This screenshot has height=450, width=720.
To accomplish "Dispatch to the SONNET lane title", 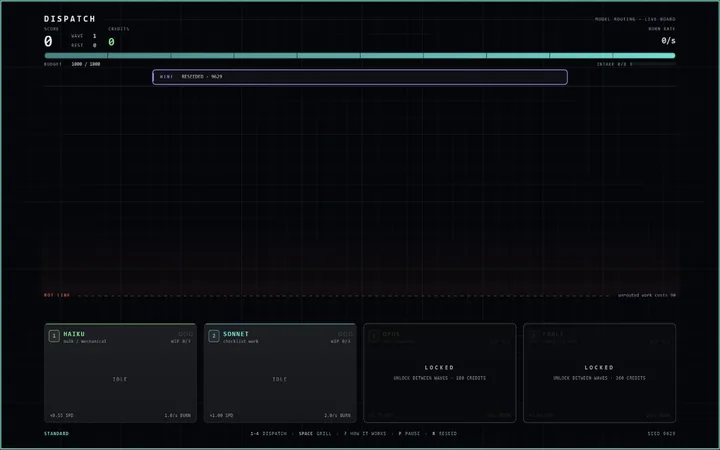I will click(x=236, y=334).
